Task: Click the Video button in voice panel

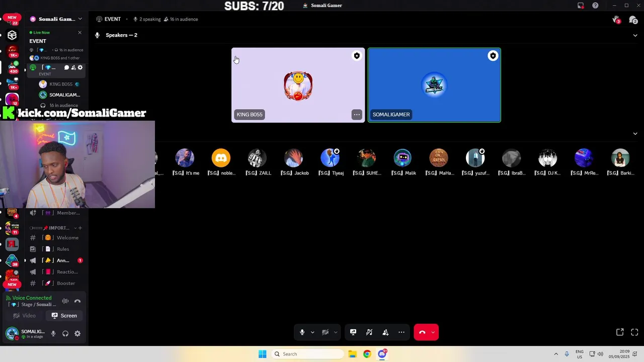Action: (x=24, y=316)
